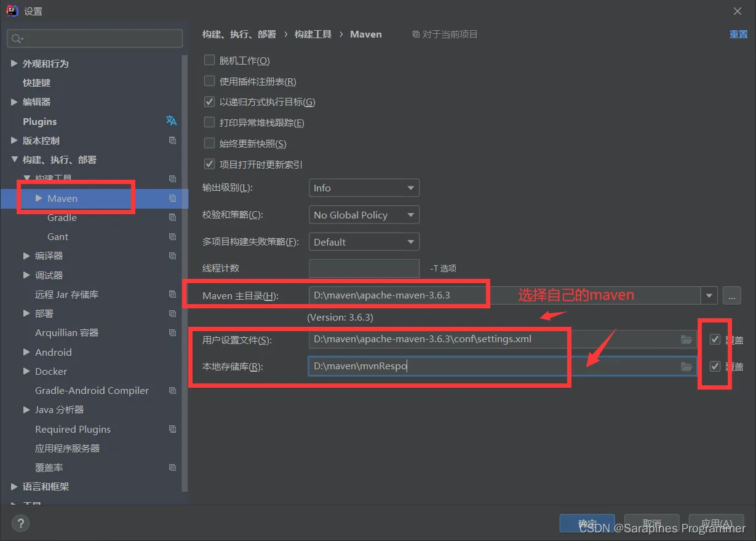Click the settings search field

tap(95, 39)
